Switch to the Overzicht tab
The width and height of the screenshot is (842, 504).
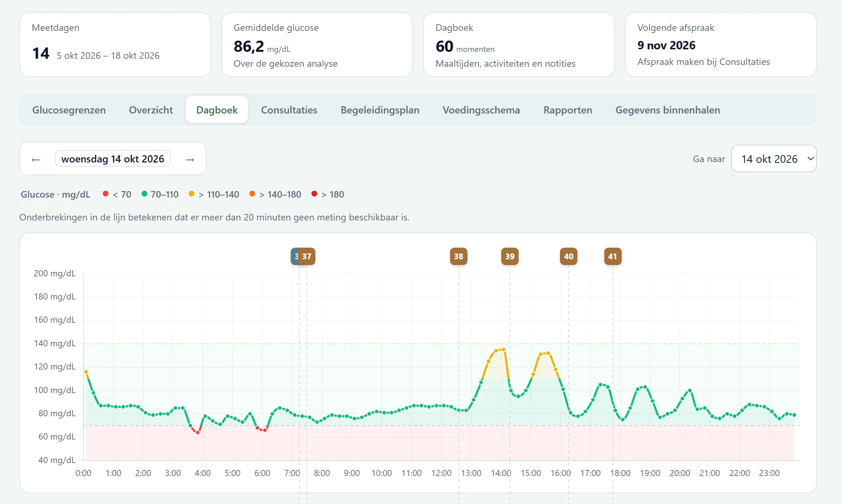(151, 110)
